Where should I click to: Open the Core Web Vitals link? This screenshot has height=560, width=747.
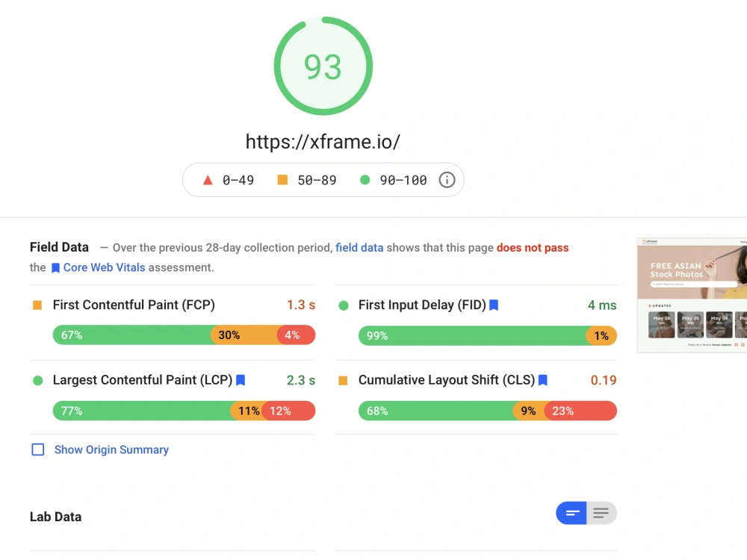[x=104, y=267]
